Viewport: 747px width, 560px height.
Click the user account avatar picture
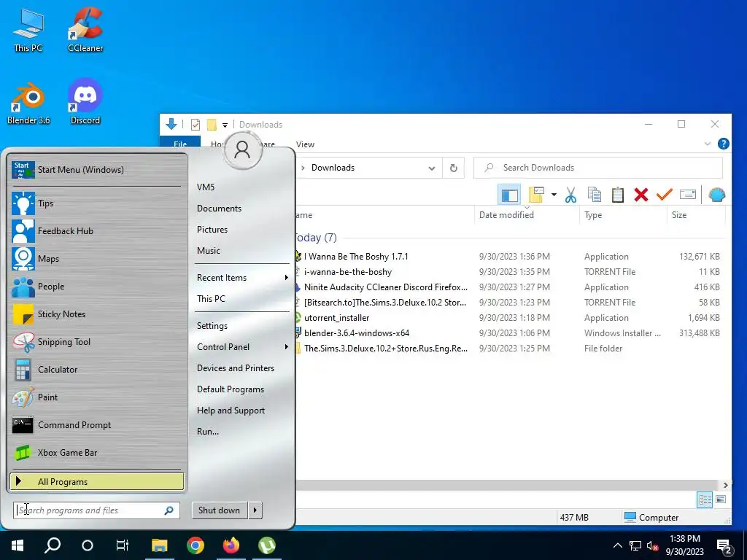tap(242, 149)
